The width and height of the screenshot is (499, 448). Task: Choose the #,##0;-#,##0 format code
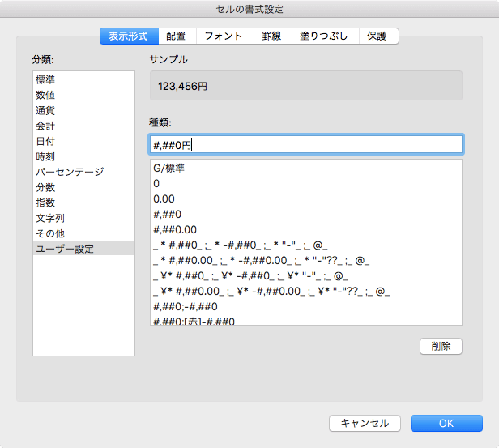306,307
